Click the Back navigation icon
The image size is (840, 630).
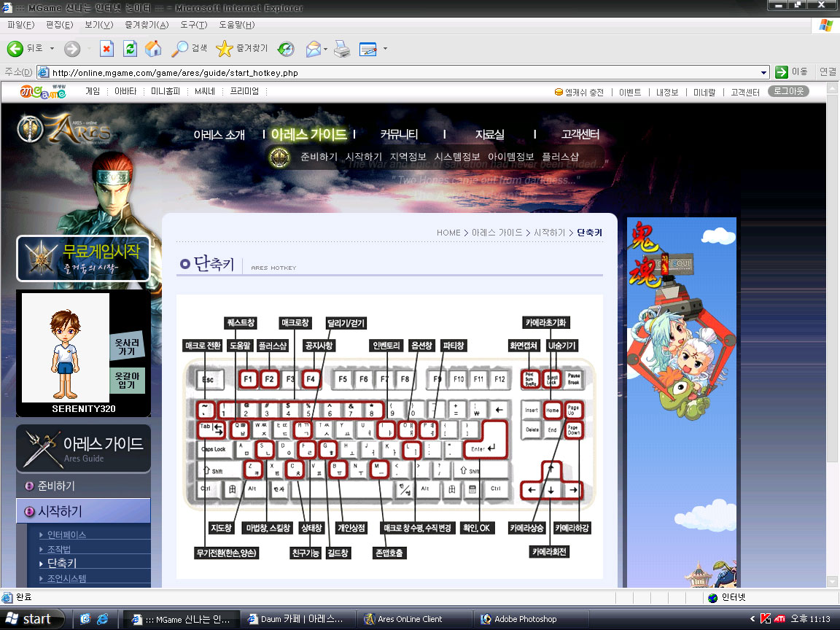15,49
